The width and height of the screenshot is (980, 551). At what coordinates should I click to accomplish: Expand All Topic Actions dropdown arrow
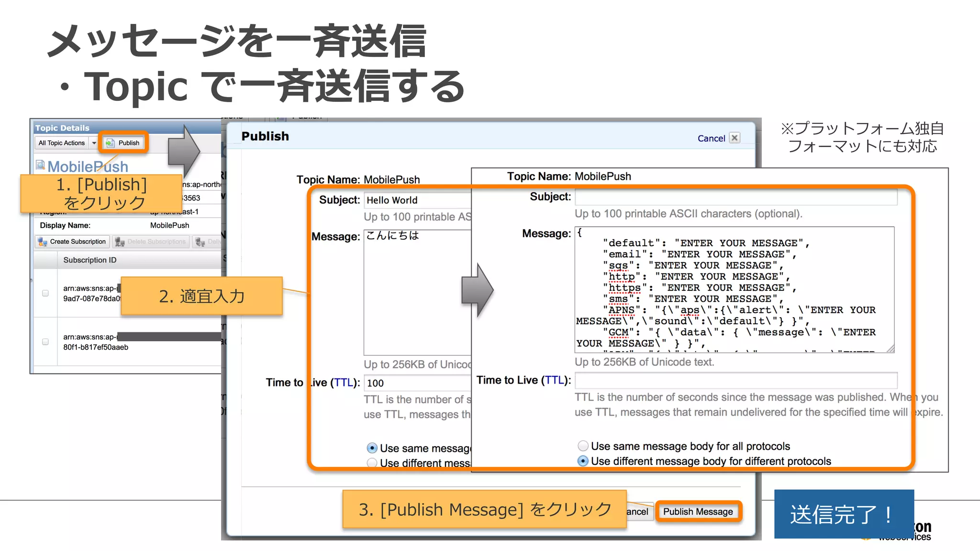pyautogui.click(x=94, y=143)
